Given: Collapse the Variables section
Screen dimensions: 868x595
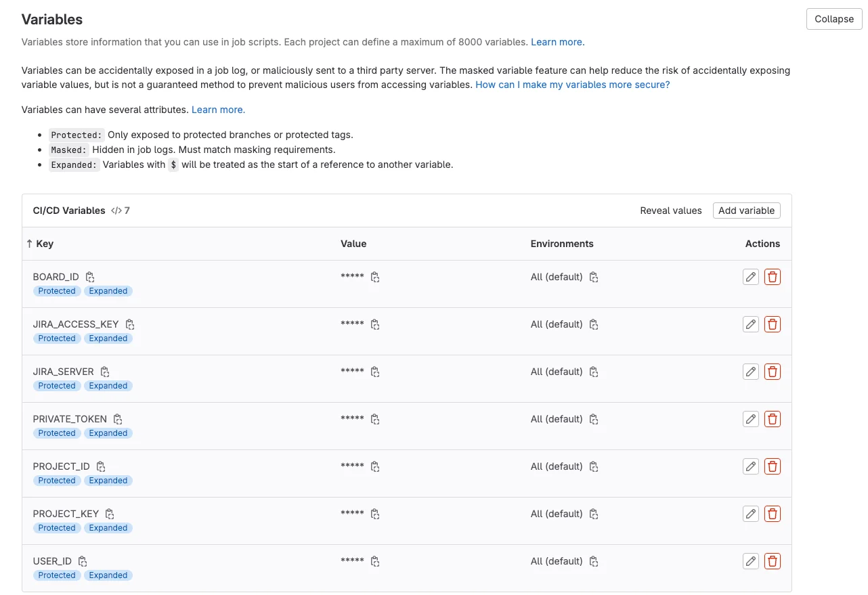Looking at the screenshot, I should [834, 19].
